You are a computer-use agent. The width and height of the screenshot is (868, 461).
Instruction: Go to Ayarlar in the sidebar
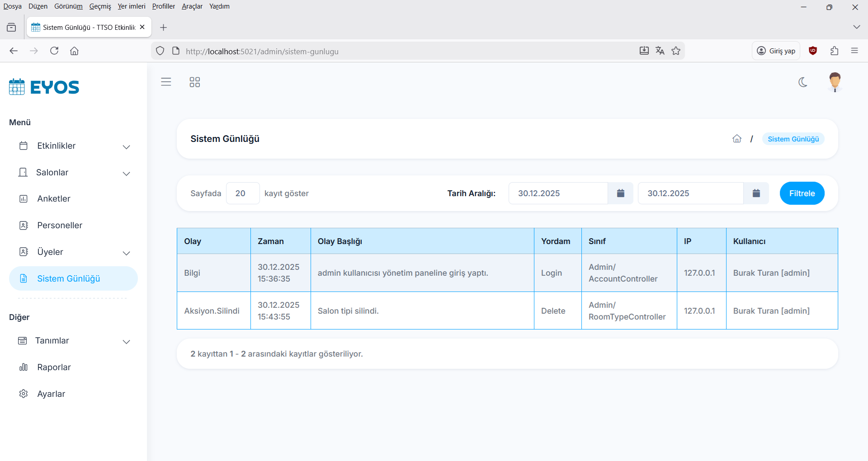[x=51, y=394]
